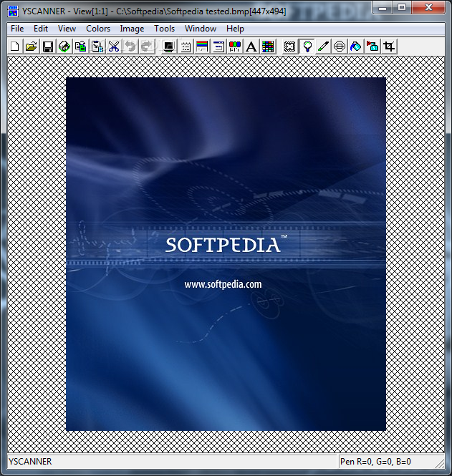
Task: Open the Window menu
Action: (201, 29)
